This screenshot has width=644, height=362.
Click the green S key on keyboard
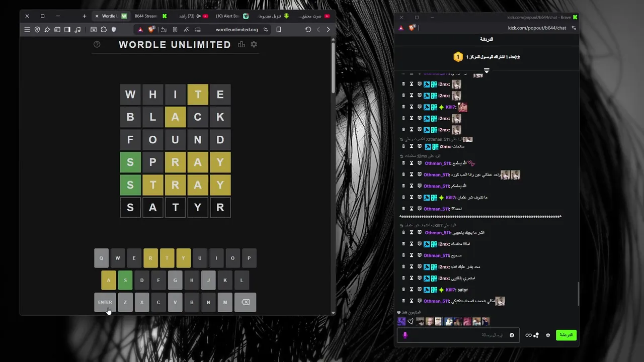[125, 280]
